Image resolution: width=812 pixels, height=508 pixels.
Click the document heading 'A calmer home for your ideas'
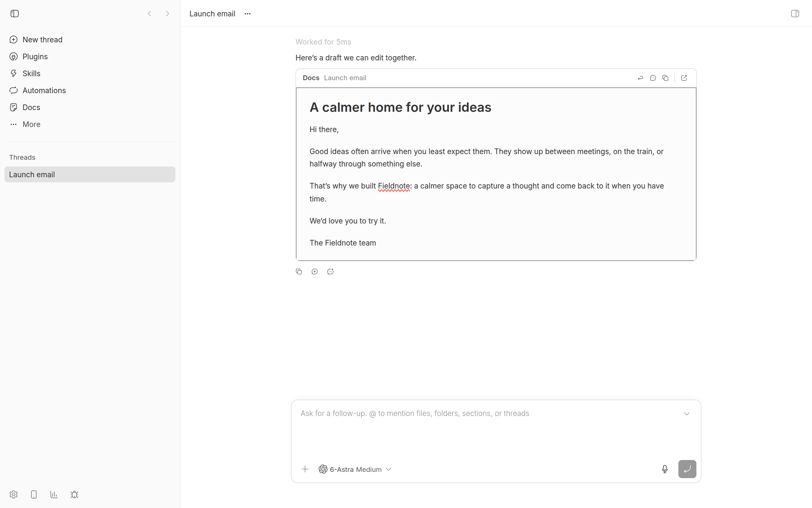(x=400, y=107)
